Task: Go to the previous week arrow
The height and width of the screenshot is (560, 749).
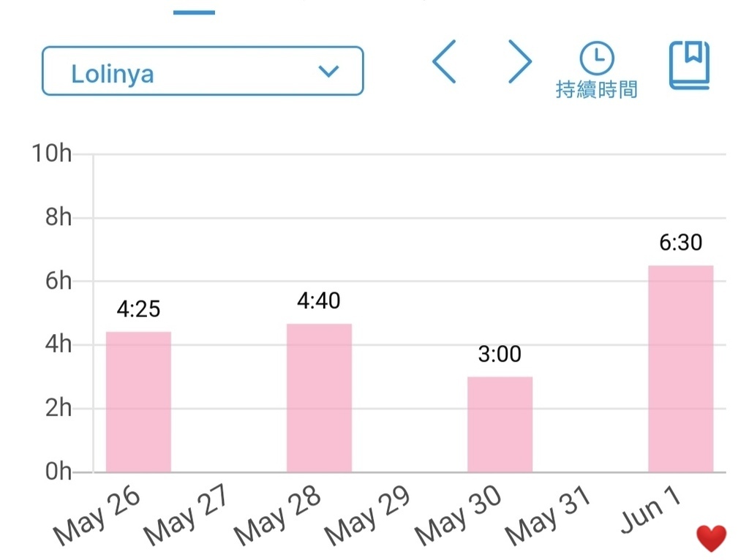Action: tap(444, 61)
